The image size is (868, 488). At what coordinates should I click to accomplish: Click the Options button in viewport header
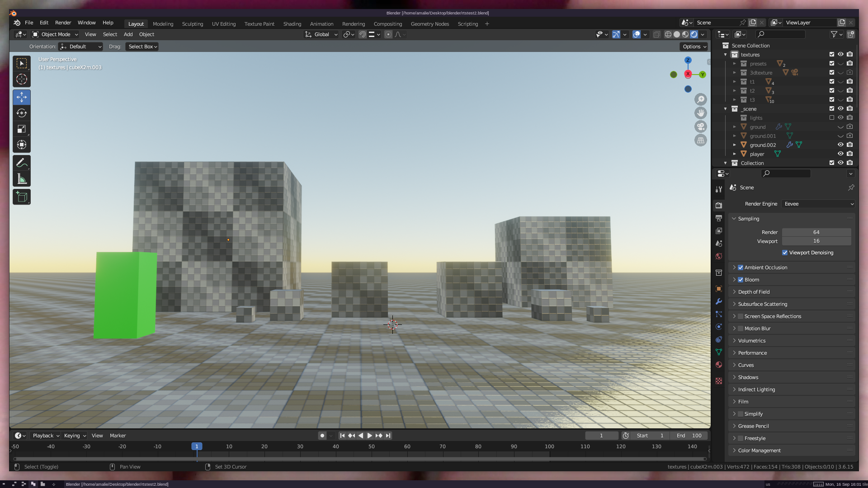point(694,47)
